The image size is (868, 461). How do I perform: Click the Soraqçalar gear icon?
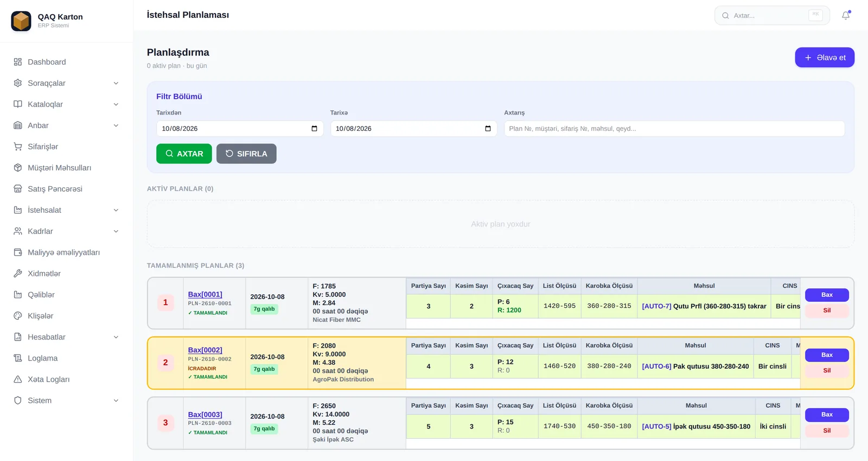pos(18,83)
